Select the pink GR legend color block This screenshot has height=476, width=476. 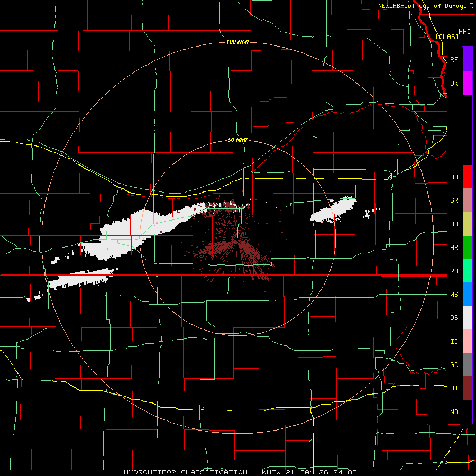tap(467, 200)
